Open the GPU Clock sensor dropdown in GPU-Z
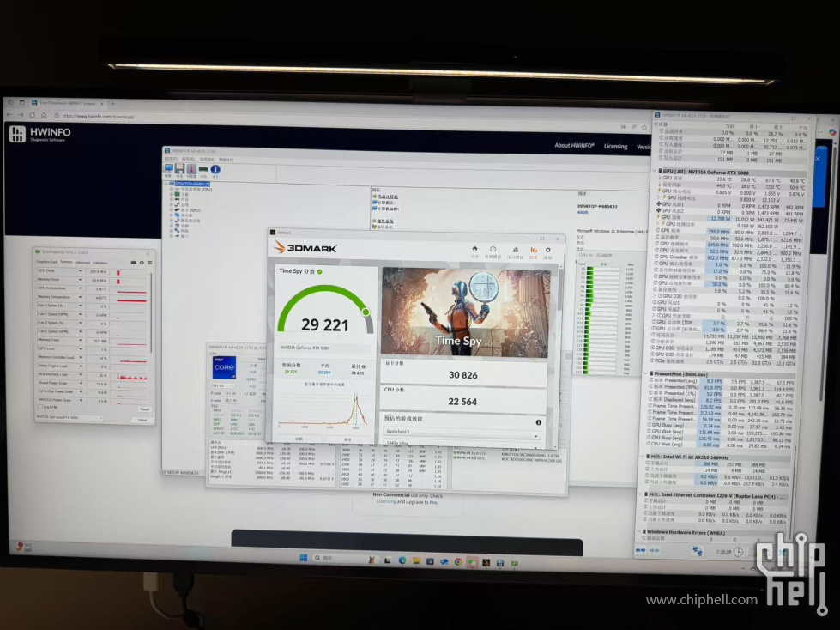The height and width of the screenshot is (630, 840). pos(80,271)
